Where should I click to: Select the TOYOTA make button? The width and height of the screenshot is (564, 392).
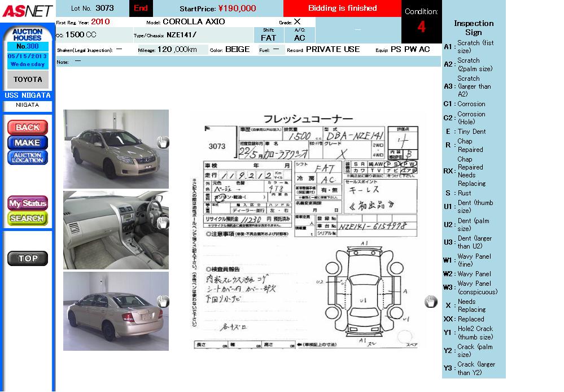(28, 80)
